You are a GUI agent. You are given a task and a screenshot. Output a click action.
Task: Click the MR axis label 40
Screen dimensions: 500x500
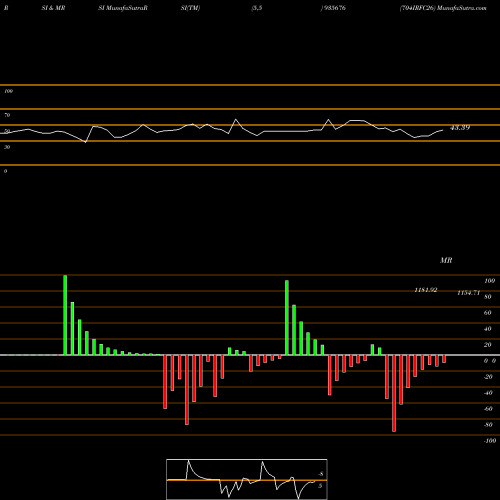487,329
